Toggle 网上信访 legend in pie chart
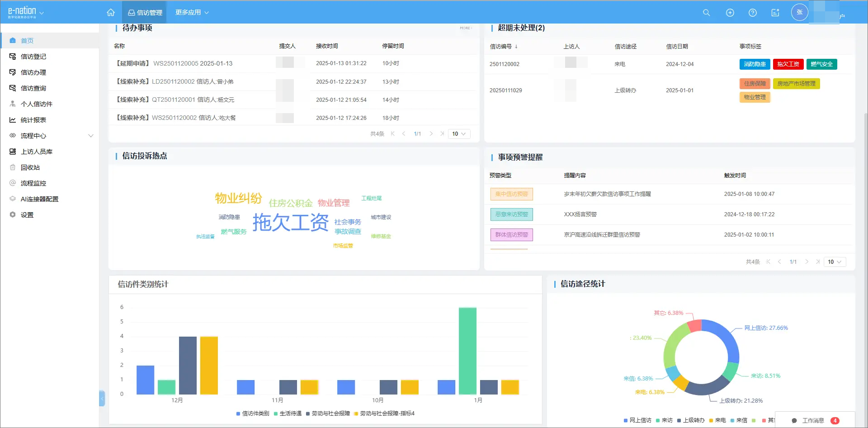868x428 pixels. (637, 420)
